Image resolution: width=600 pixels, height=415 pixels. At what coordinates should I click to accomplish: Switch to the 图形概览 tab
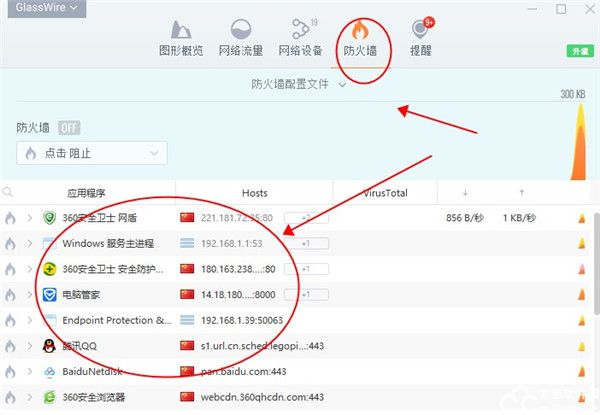tap(181, 38)
